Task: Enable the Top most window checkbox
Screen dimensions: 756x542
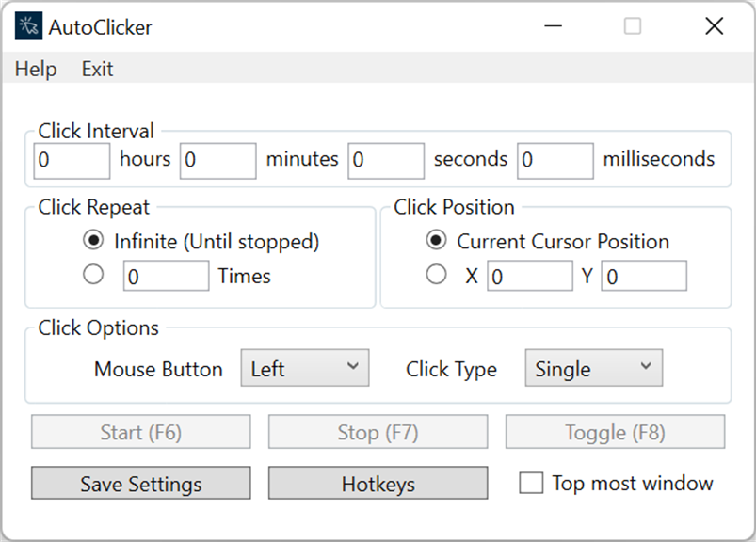Action: pyautogui.click(x=532, y=484)
